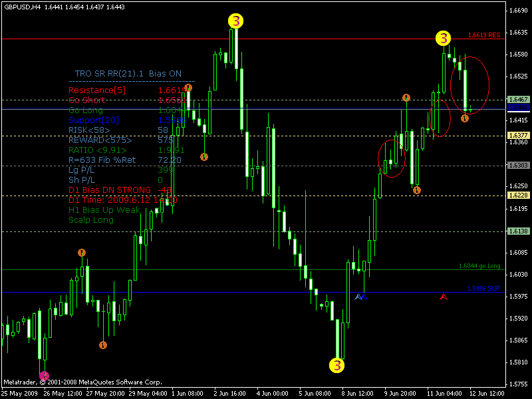Click the magenta circle marker at the bottom-left low
Viewport: 532px width, 399px height.
[x=44, y=375]
